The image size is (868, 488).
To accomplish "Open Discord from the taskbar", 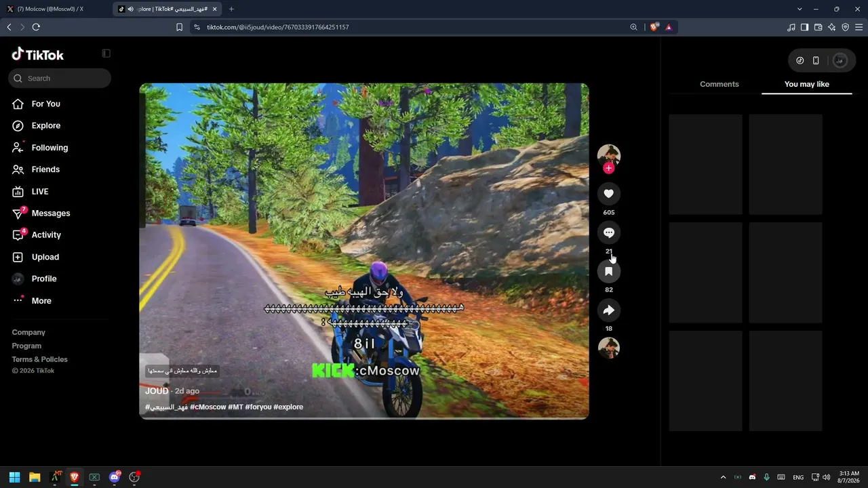I will click(x=115, y=477).
